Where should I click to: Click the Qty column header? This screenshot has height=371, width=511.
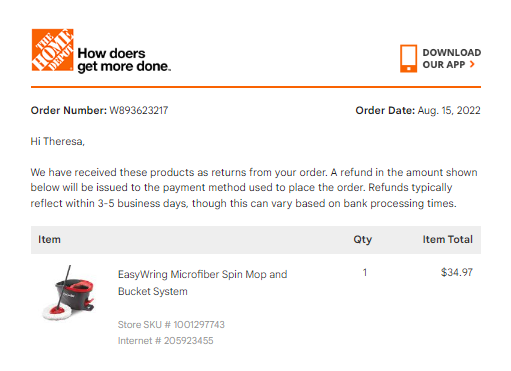tap(363, 239)
